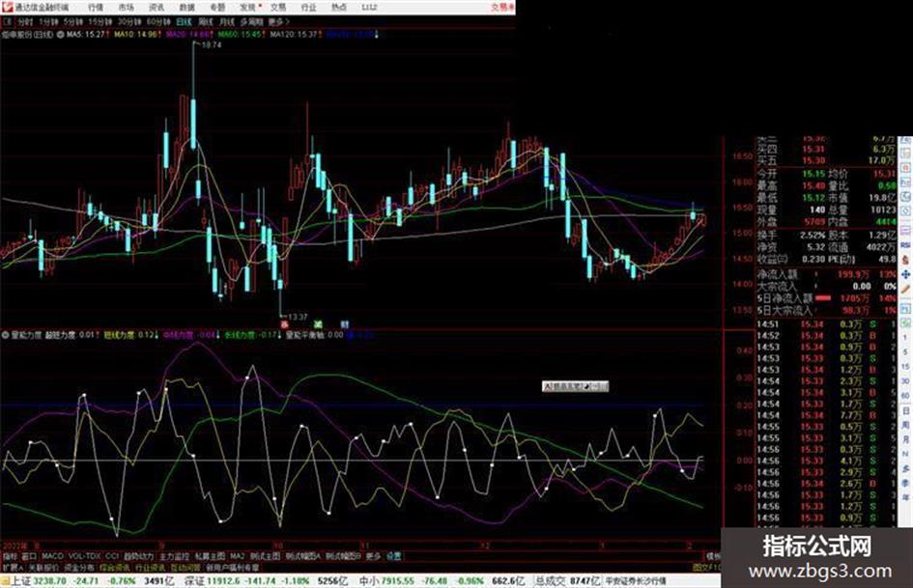Choose the 5 period shortcut in sidebar

(x=905, y=351)
